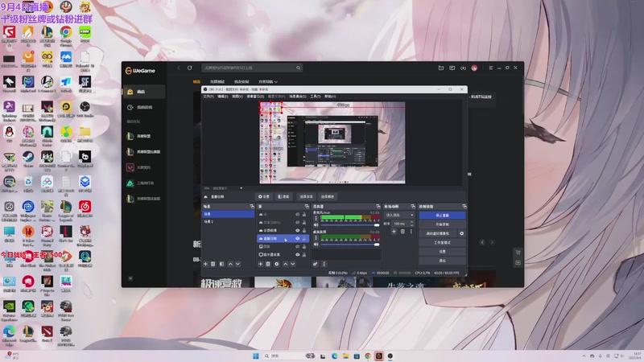Open WeGame download manager icon
The height and width of the screenshot is (362, 644).
pyautogui.click(x=463, y=68)
